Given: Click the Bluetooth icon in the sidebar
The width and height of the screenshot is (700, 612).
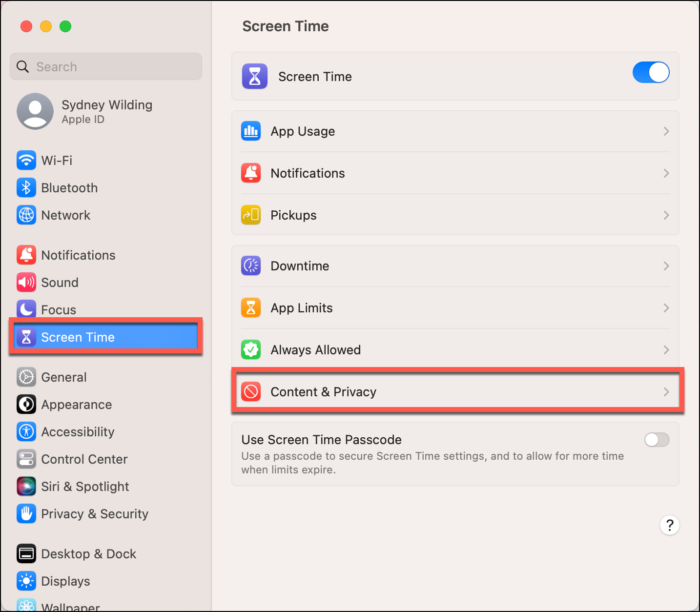Looking at the screenshot, I should pyautogui.click(x=26, y=187).
